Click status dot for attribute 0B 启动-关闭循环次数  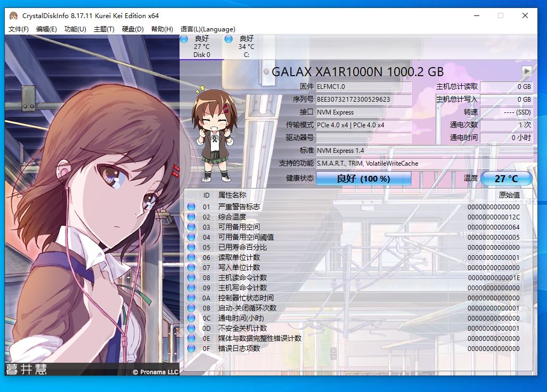coord(191,308)
